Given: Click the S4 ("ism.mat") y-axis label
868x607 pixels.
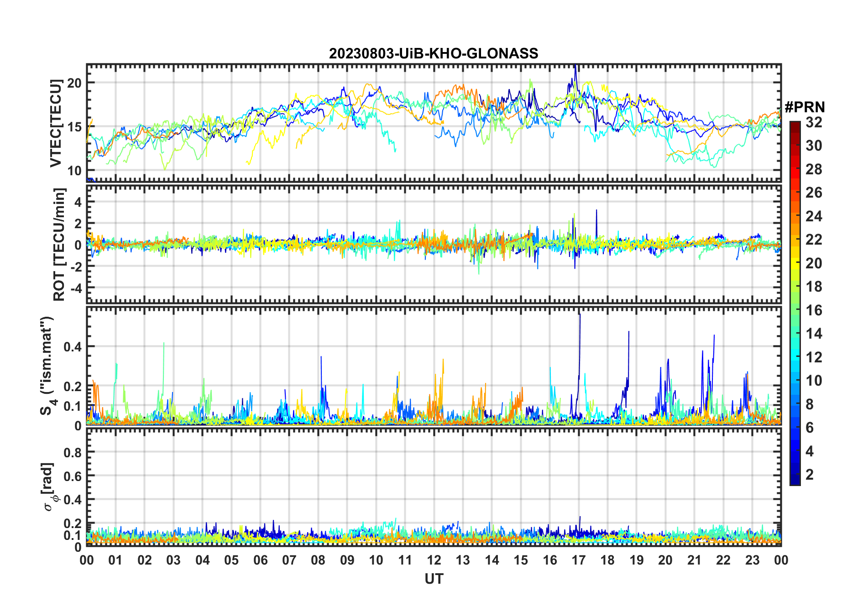Looking at the screenshot, I should click(x=47, y=366).
